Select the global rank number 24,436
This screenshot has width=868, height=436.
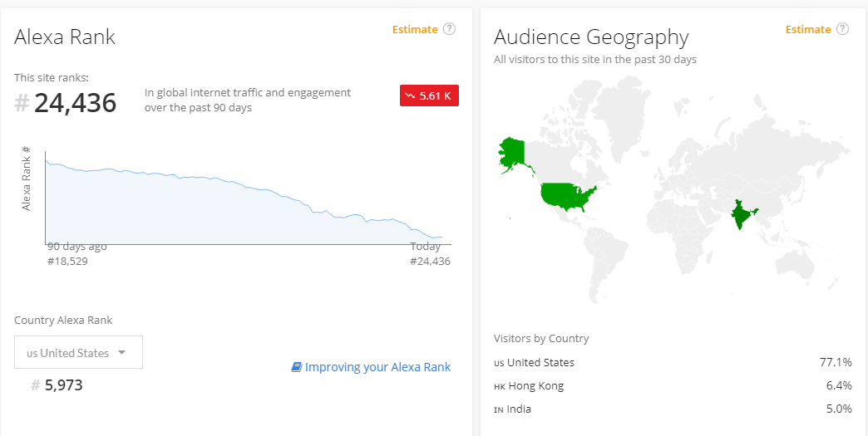[76, 103]
